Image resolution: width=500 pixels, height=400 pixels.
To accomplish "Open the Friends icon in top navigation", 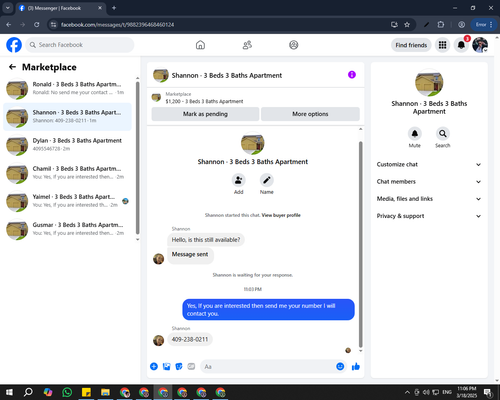I will coord(247,45).
